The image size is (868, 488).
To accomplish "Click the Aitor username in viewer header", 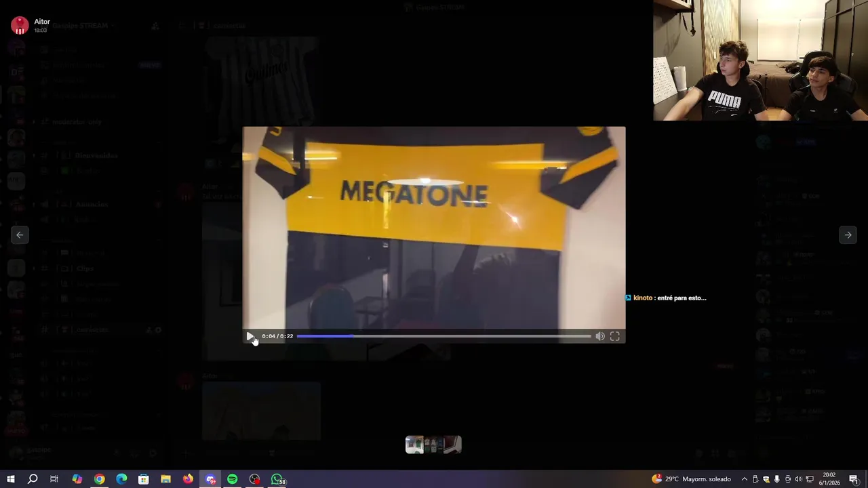I will [42, 22].
